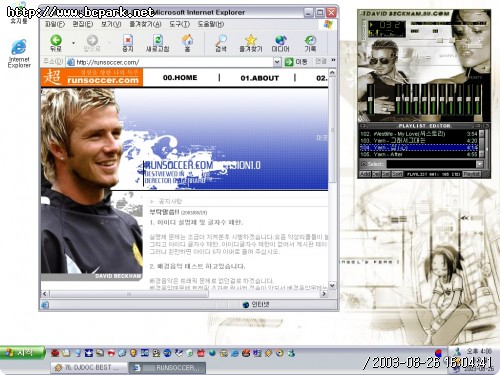Image resolution: width=500 pixels, height=375 pixels.
Task: Click the page icon in the address bar
Action: pyautogui.click(x=70, y=62)
